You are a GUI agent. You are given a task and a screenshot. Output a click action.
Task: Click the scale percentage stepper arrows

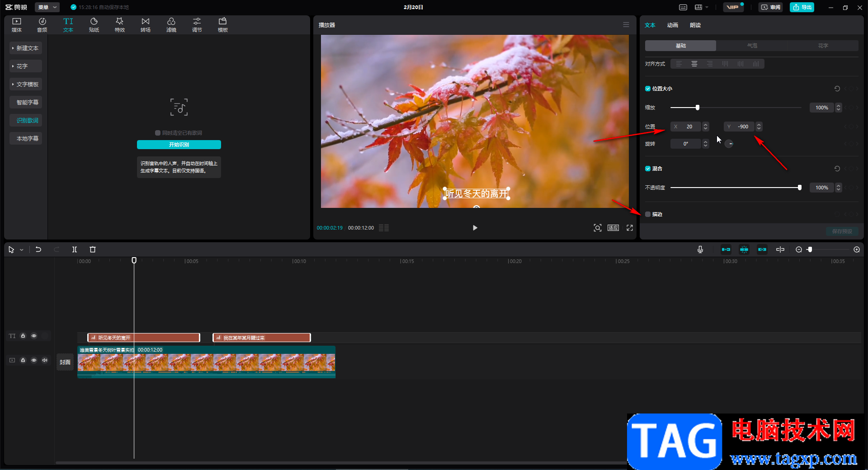[x=839, y=108]
